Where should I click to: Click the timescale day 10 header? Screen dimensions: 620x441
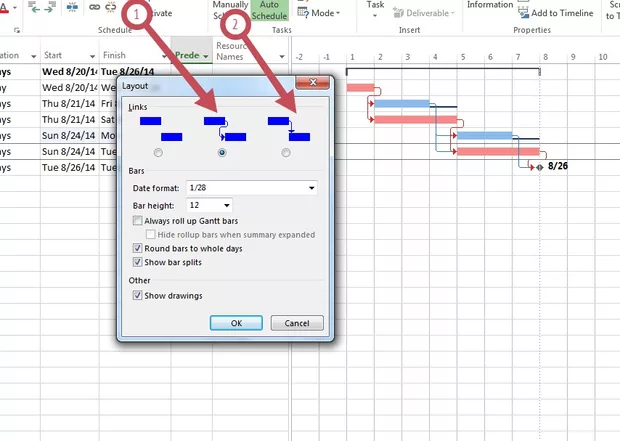coord(603,57)
